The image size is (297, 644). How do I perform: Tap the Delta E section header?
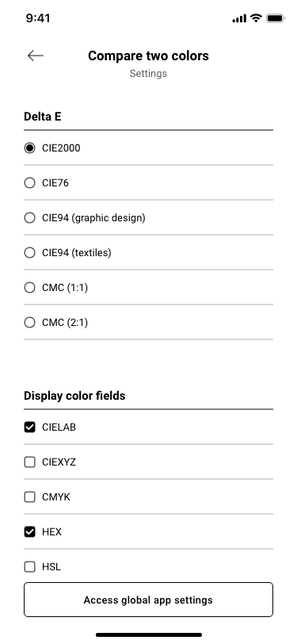point(43,117)
